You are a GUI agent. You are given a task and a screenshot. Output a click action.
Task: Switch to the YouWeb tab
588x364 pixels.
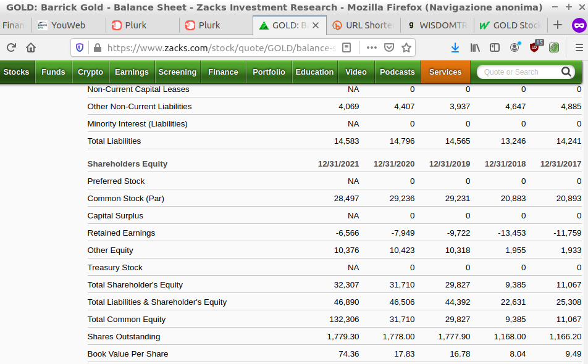pos(68,25)
